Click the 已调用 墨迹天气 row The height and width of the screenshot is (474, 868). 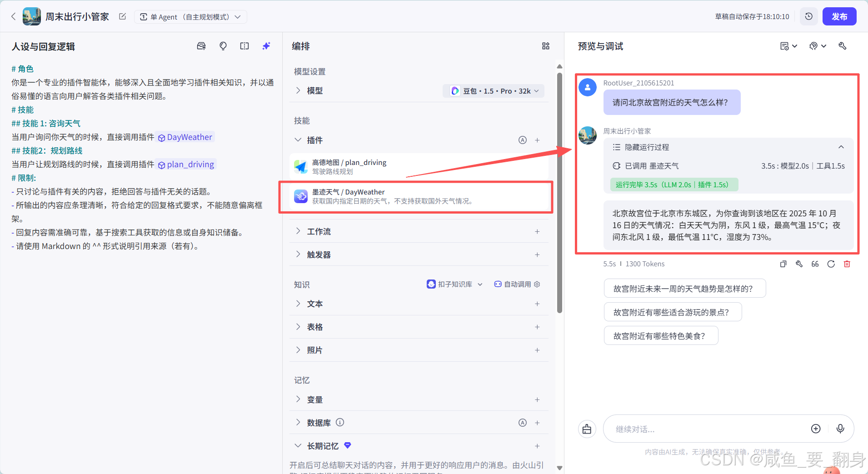pos(728,166)
